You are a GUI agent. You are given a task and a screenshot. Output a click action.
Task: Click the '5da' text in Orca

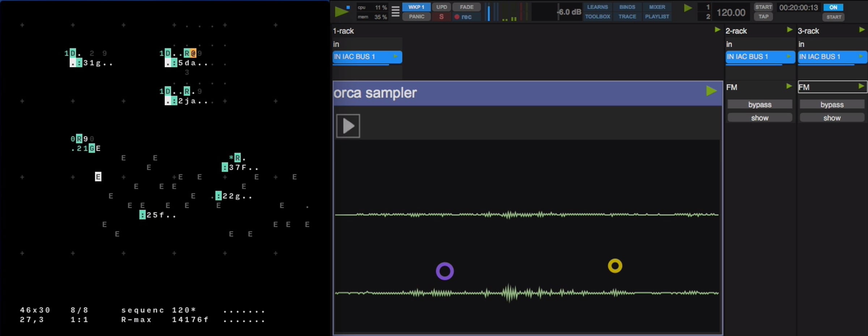(x=187, y=63)
